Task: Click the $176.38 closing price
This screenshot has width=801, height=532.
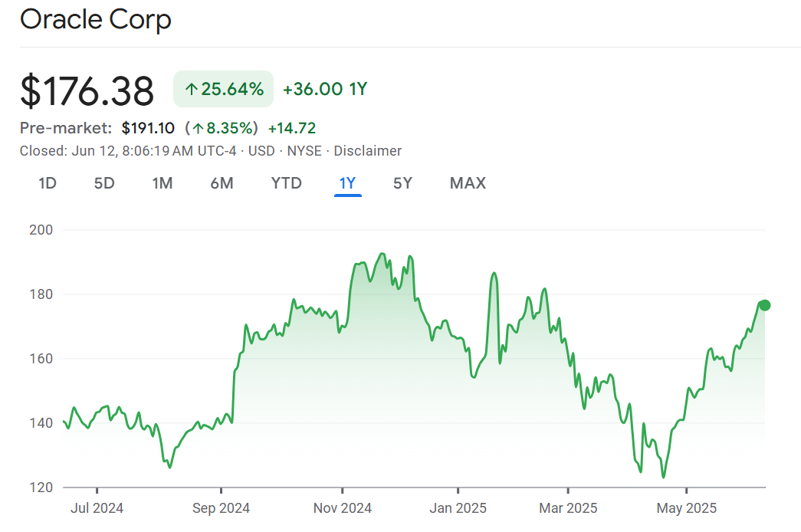Action: (87, 90)
